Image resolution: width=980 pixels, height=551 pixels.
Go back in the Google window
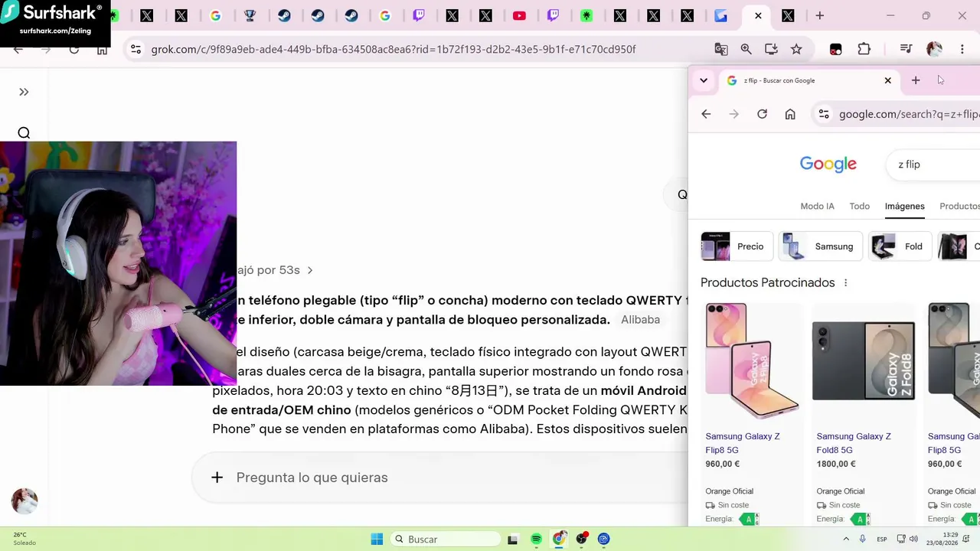click(x=706, y=114)
